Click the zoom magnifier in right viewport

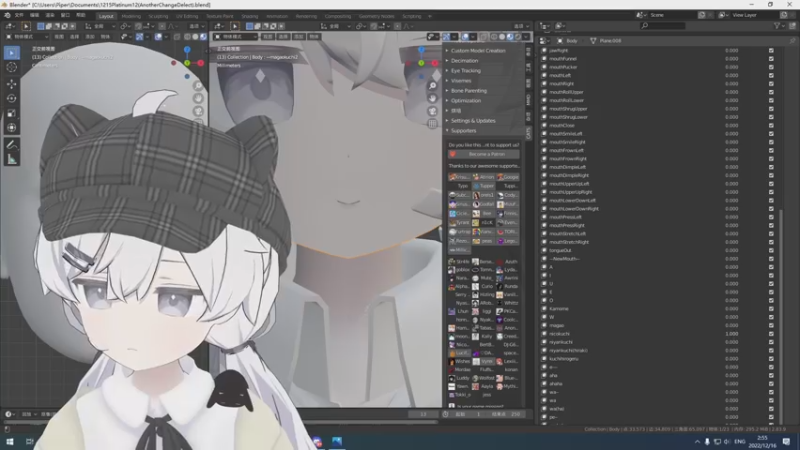click(x=433, y=86)
